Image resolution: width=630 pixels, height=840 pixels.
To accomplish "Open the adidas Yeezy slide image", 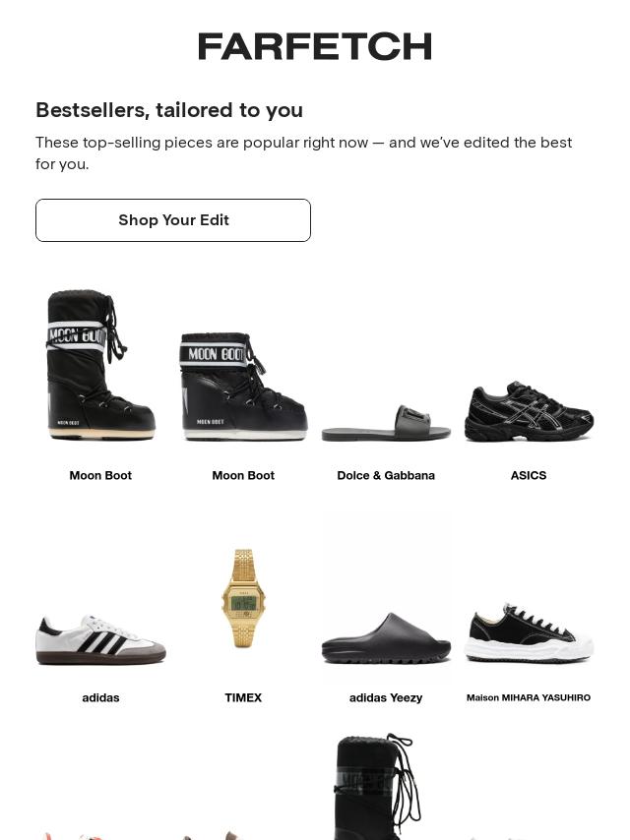I will (386, 639).
